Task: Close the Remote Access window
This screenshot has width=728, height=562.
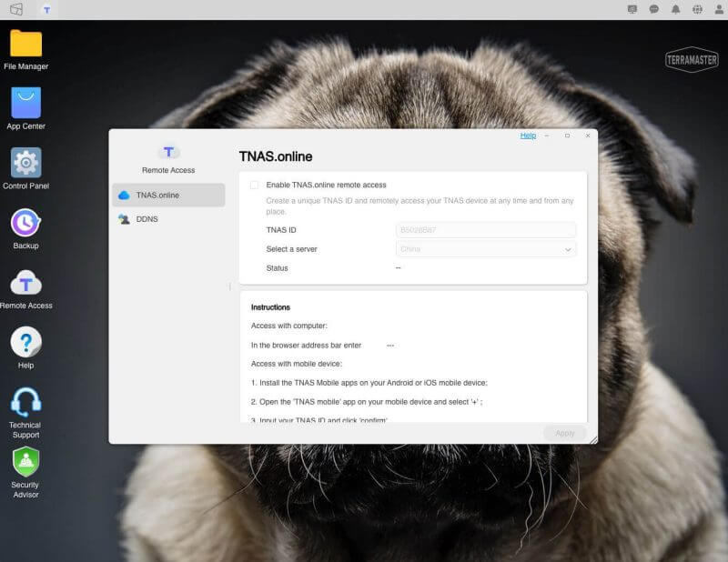Action: (588, 135)
